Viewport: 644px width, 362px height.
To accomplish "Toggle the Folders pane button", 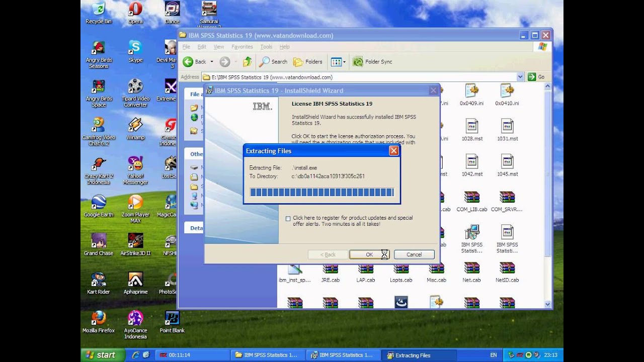I will coord(308,62).
